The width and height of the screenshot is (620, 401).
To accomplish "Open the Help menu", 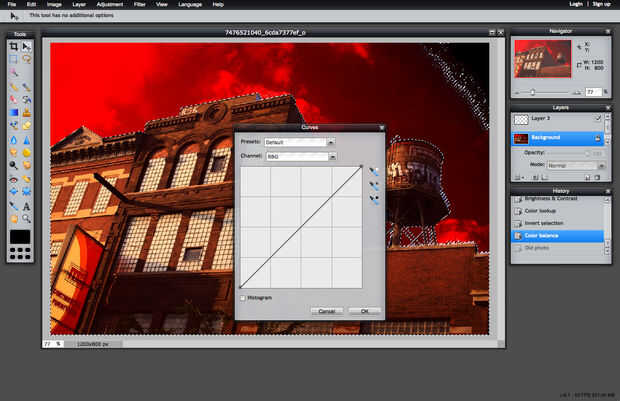I will coord(218,4).
